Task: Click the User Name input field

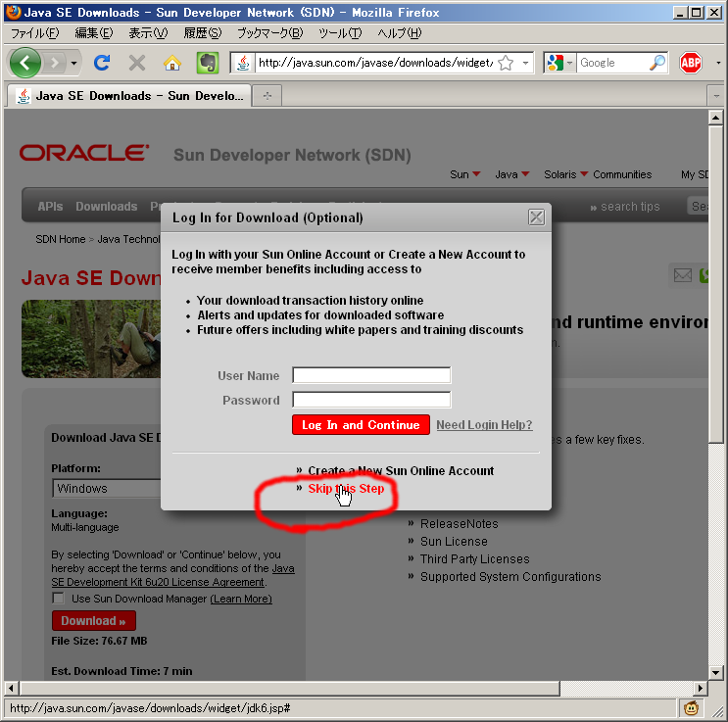Action: coord(371,375)
